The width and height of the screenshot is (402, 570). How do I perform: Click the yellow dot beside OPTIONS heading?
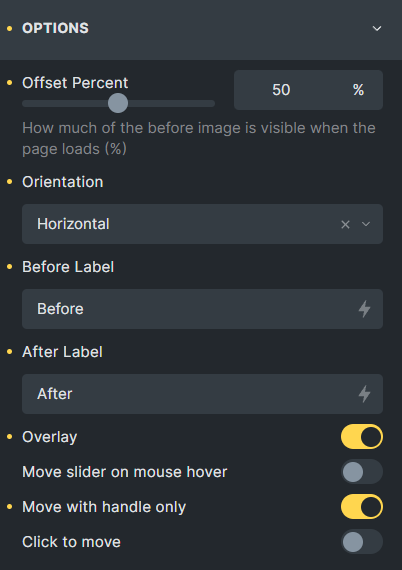10,28
